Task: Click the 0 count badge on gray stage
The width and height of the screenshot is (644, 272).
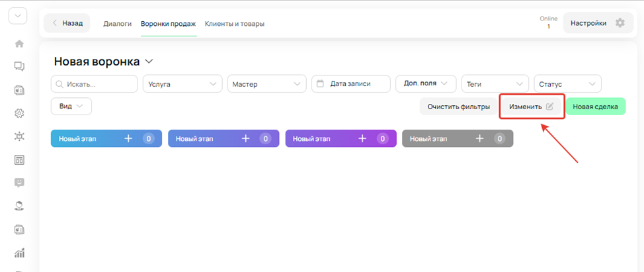Action: pos(499,139)
